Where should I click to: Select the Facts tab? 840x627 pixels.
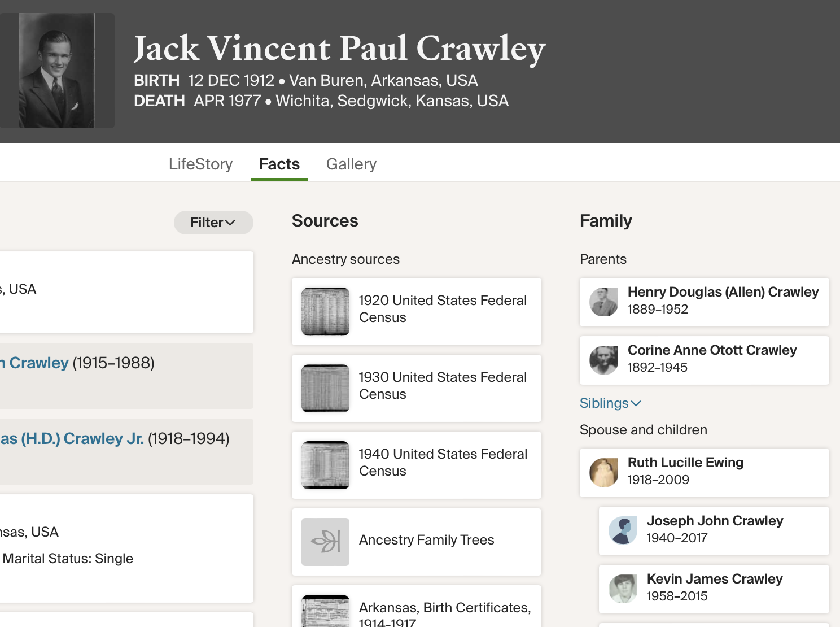click(x=279, y=164)
